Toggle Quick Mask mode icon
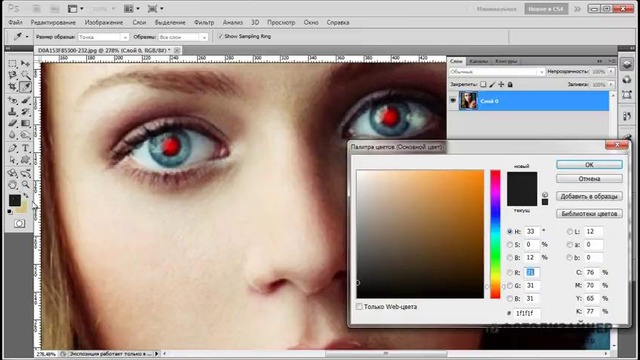This screenshot has width=640, height=360. pos(19,224)
